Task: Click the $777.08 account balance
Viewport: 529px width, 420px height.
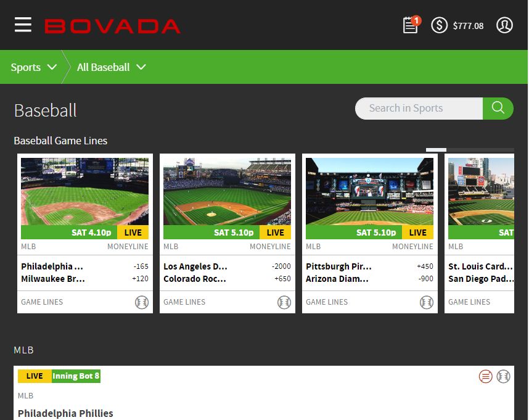Action: click(x=468, y=26)
